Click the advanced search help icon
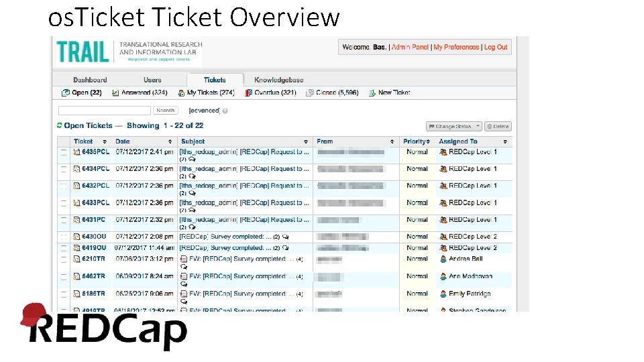Screen dimensions: 644x362 click(225, 111)
